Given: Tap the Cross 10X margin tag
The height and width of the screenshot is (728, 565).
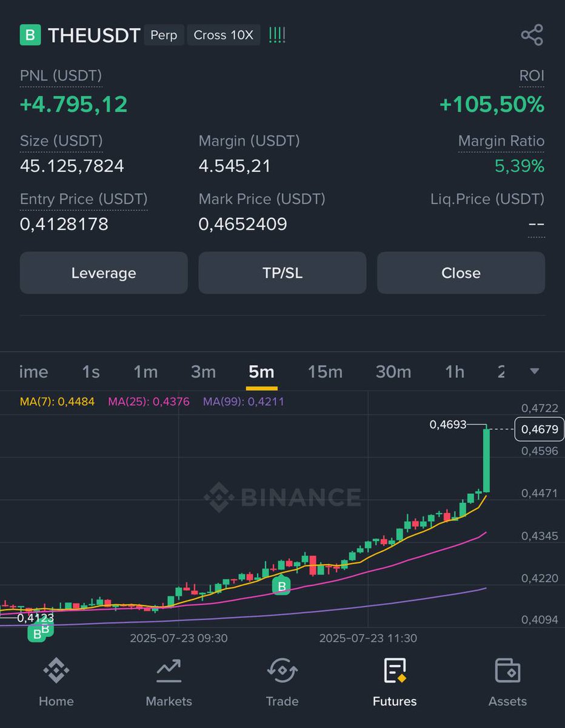Looking at the screenshot, I should [x=224, y=35].
